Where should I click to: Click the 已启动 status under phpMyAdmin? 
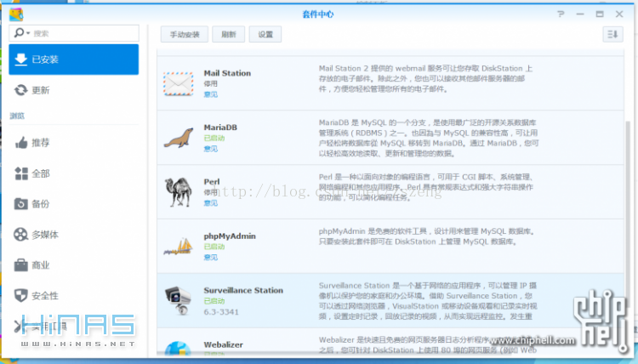tap(214, 247)
